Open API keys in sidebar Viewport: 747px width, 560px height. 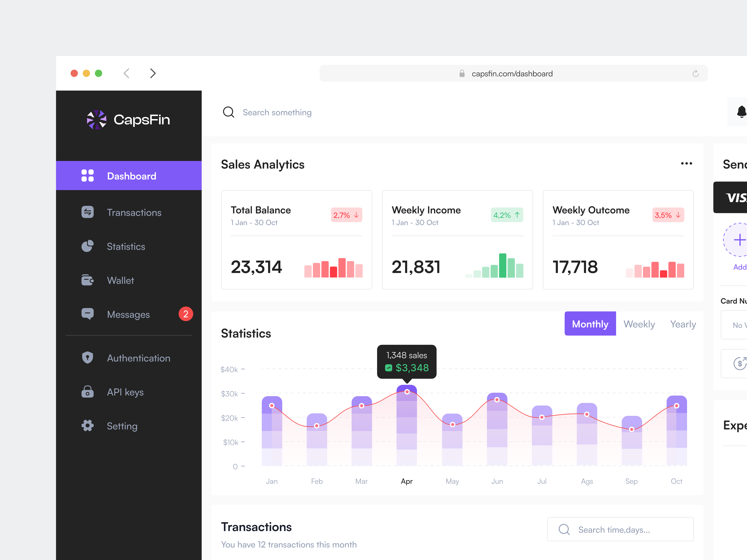[x=129, y=392]
